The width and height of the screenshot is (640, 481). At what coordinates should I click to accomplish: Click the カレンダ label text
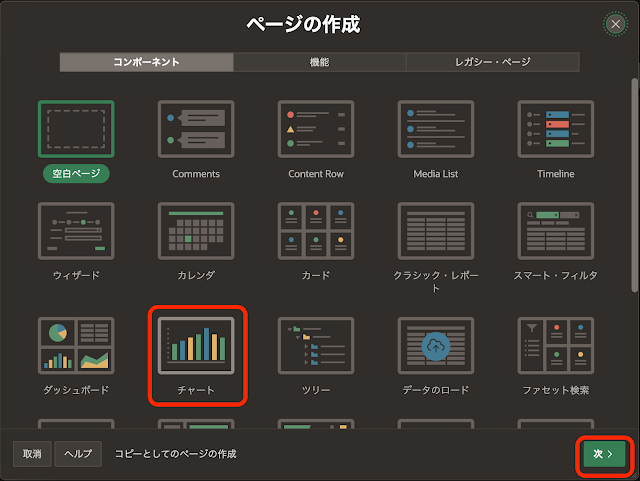pyautogui.click(x=196, y=275)
